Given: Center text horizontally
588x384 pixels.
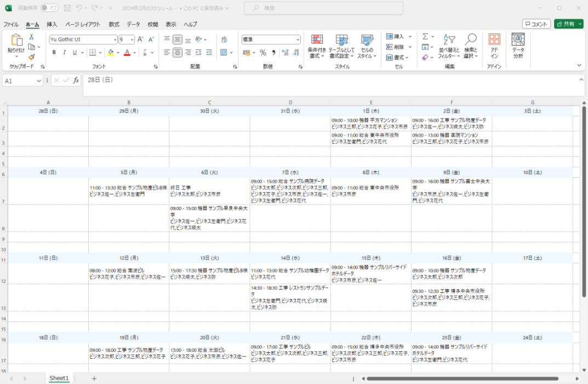Looking at the screenshot, I should click(178, 53).
